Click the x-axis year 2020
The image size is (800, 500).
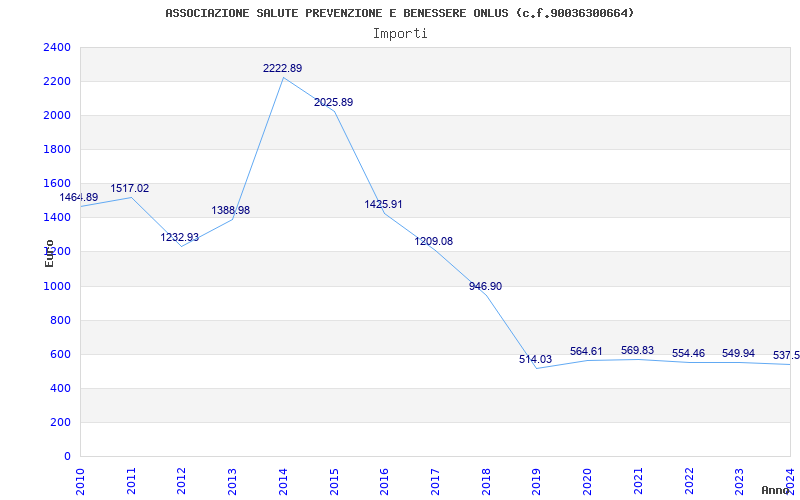pyautogui.click(x=587, y=481)
